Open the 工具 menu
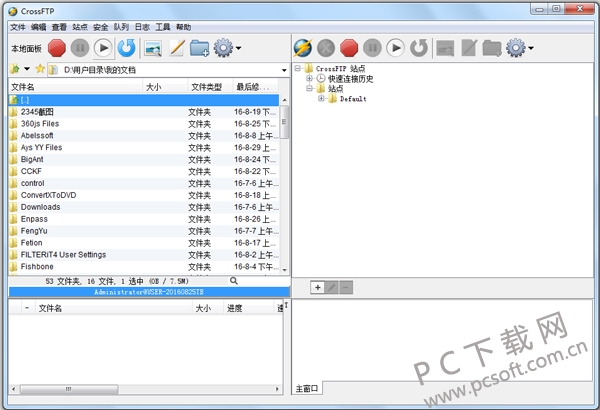The height and width of the screenshot is (410, 600). pos(163,27)
